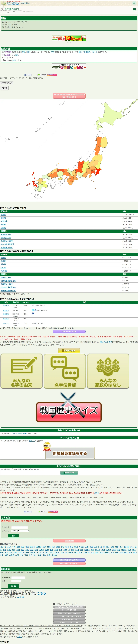Open the 千葉県香取郡多古町 link

[8, 281]
